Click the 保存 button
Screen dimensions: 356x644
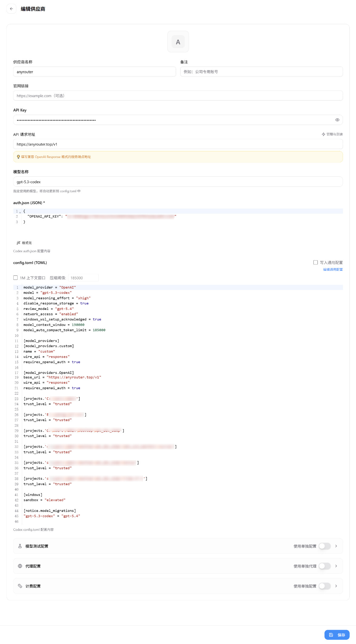click(337, 635)
